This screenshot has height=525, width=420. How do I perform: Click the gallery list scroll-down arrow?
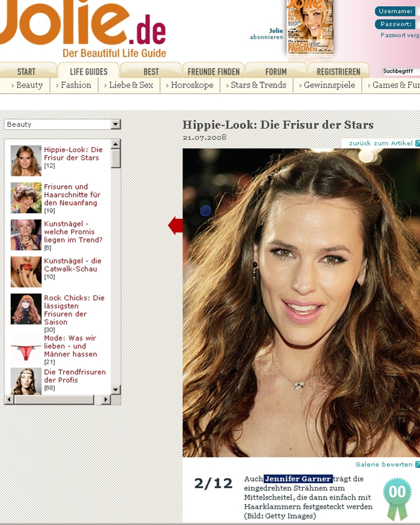click(x=116, y=390)
